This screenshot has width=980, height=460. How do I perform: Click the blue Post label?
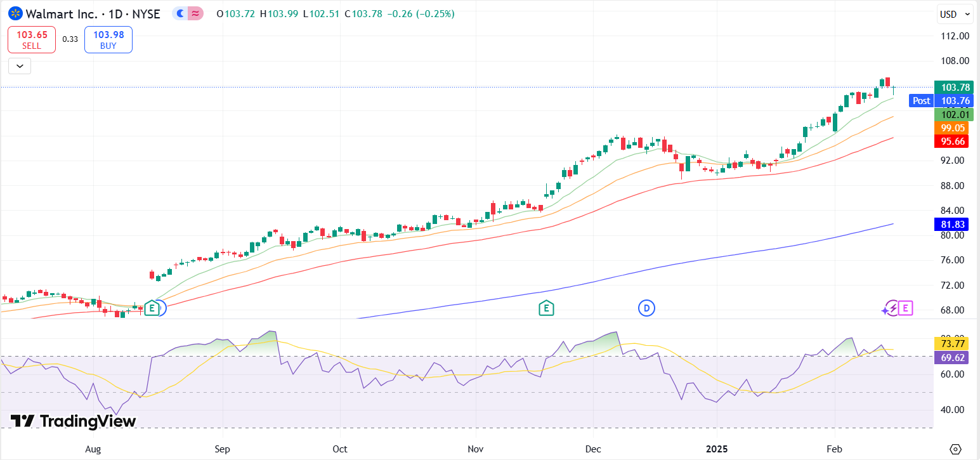point(921,100)
